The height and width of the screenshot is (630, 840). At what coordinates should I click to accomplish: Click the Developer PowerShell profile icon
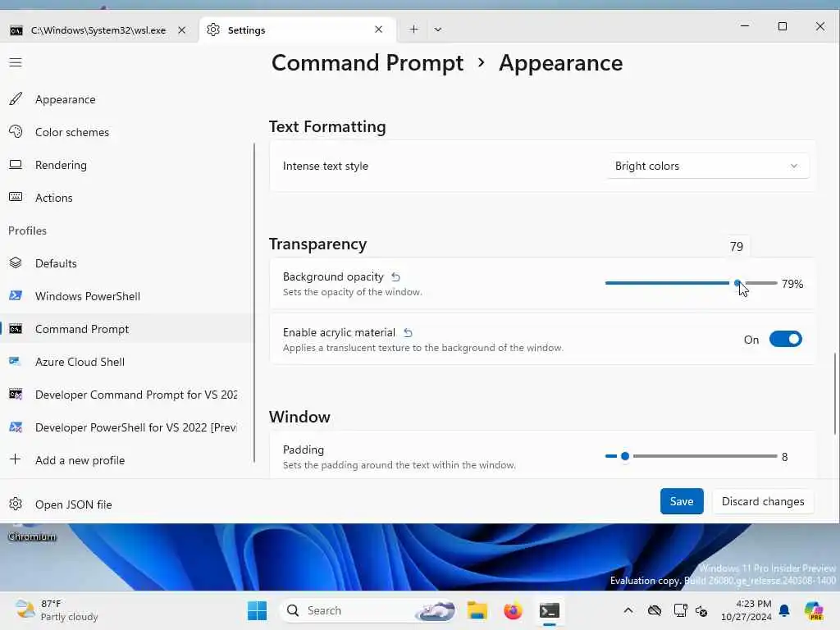pos(16,427)
